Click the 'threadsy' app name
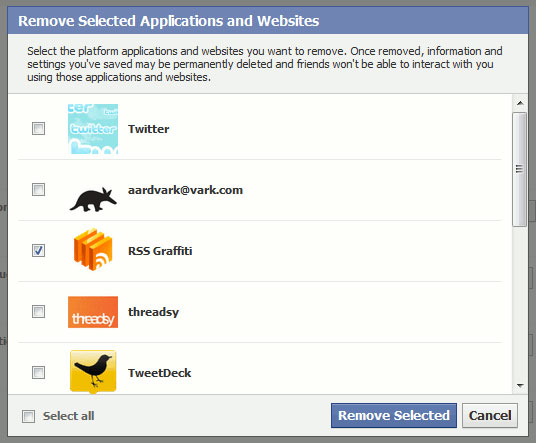This screenshot has height=443, width=536. pos(153,312)
